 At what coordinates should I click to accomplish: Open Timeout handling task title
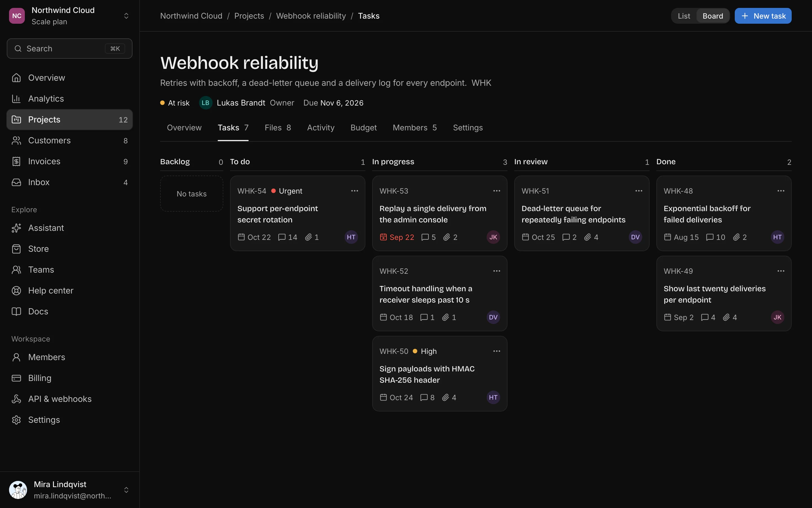coord(426,294)
